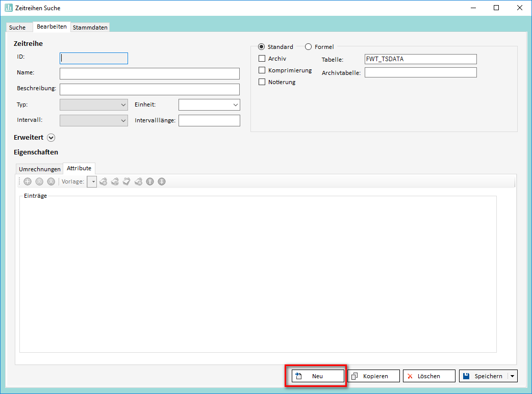
Task: Open the Umrechnungen tab
Action: point(39,169)
